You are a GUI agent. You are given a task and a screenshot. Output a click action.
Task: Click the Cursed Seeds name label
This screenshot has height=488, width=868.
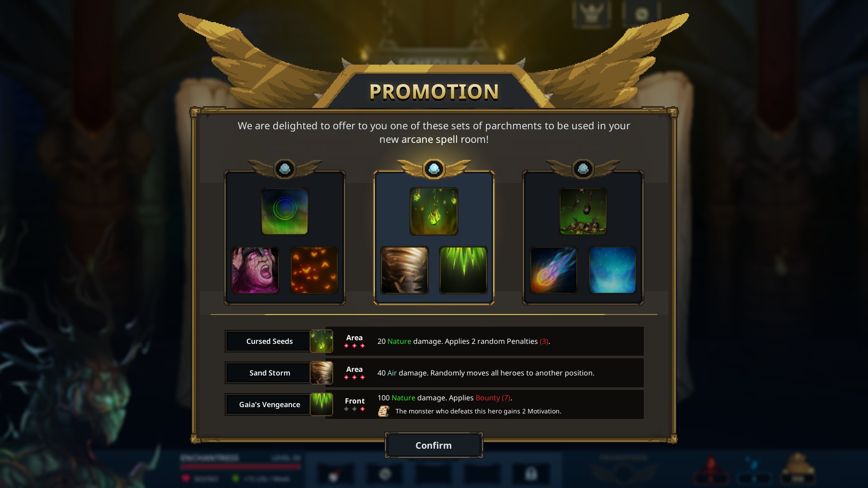coord(269,341)
